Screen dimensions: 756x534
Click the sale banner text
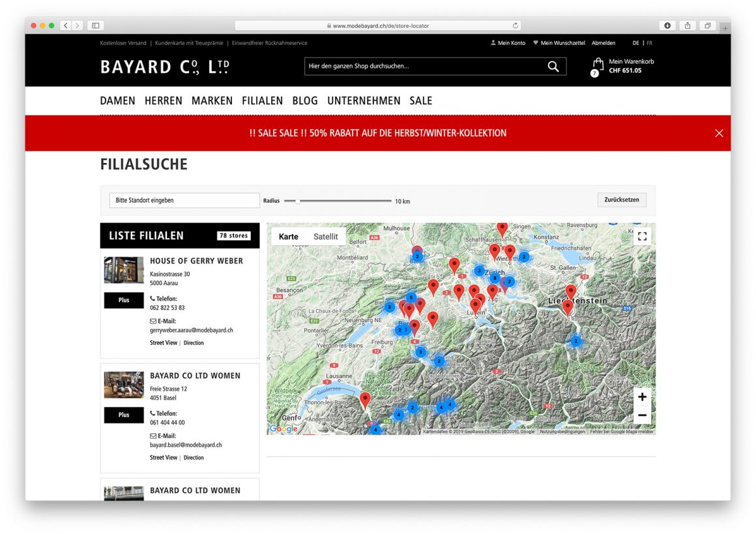[x=377, y=133]
